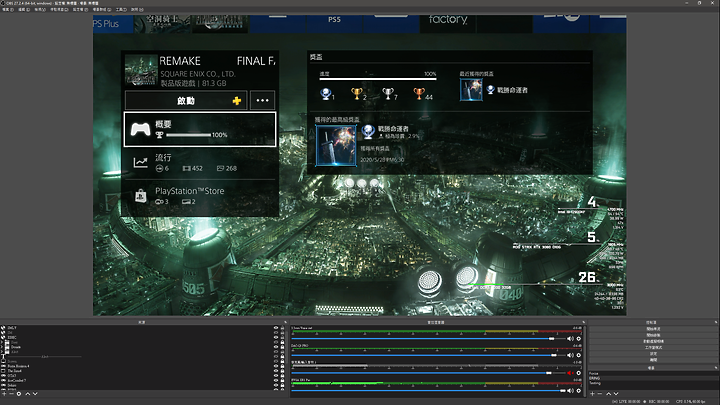Float the sources dock via corner icon

(x=285, y=322)
